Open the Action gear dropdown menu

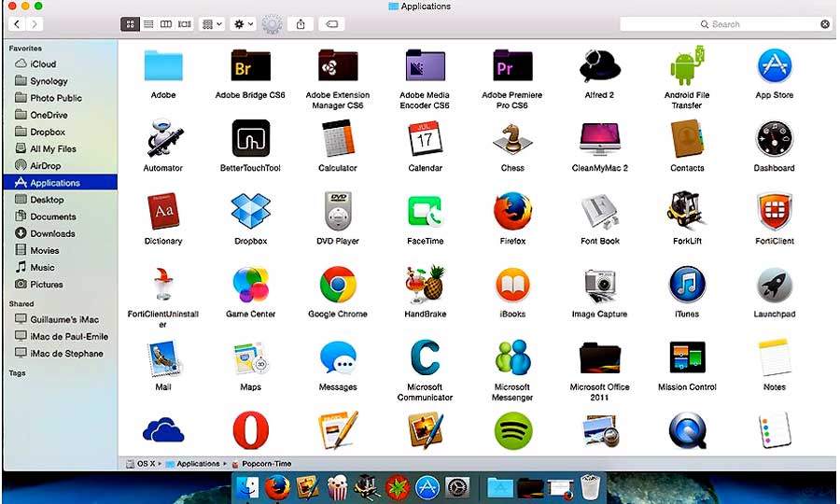coord(244,24)
